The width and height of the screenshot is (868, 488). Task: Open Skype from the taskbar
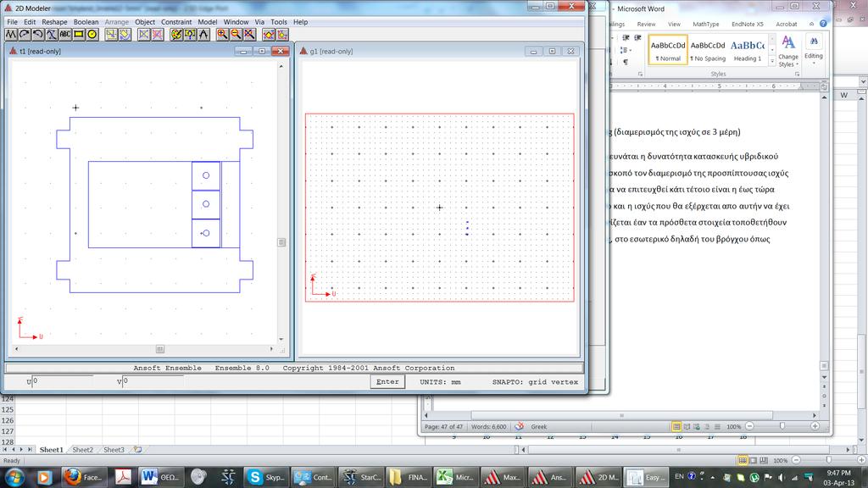click(265, 477)
